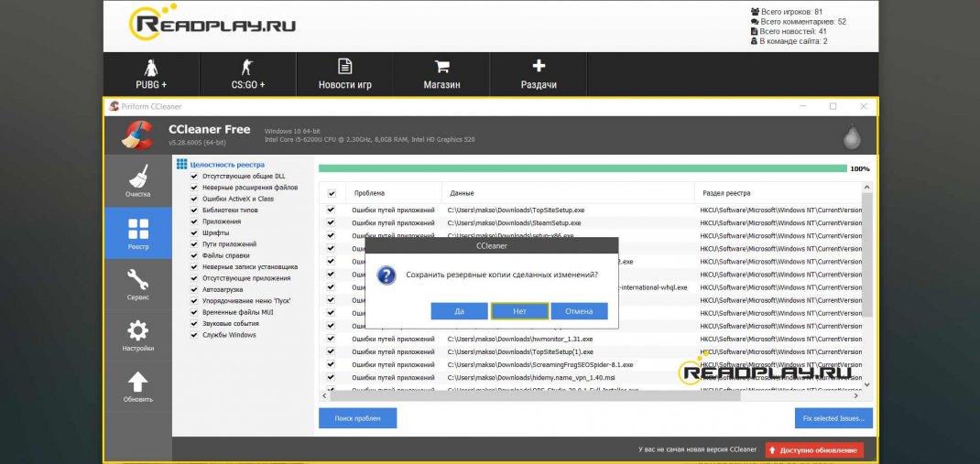Click the horizontal scrollbar of results list
980x464 pixels.
(534, 396)
